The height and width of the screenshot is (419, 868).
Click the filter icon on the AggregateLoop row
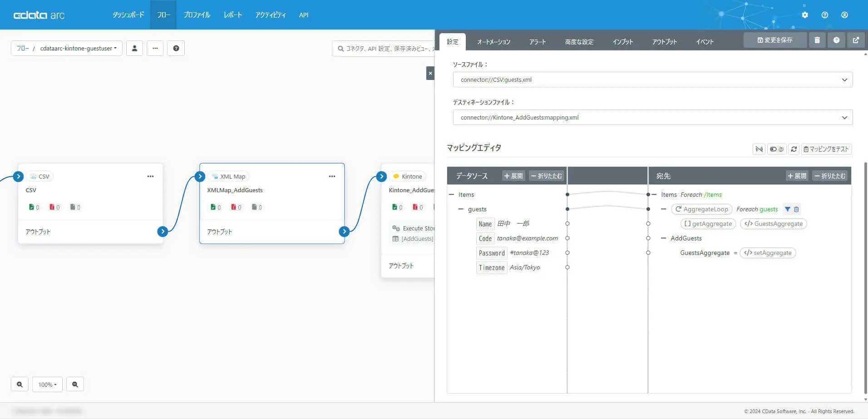[788, 209]
